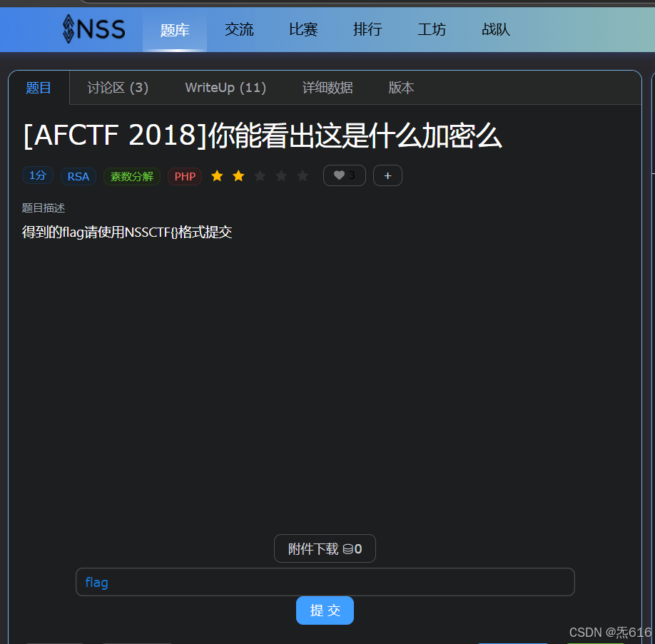Select the fifth star in the rating row
Image resolution: width=655 pixels, height=644 pixels.
click(303, 175)
